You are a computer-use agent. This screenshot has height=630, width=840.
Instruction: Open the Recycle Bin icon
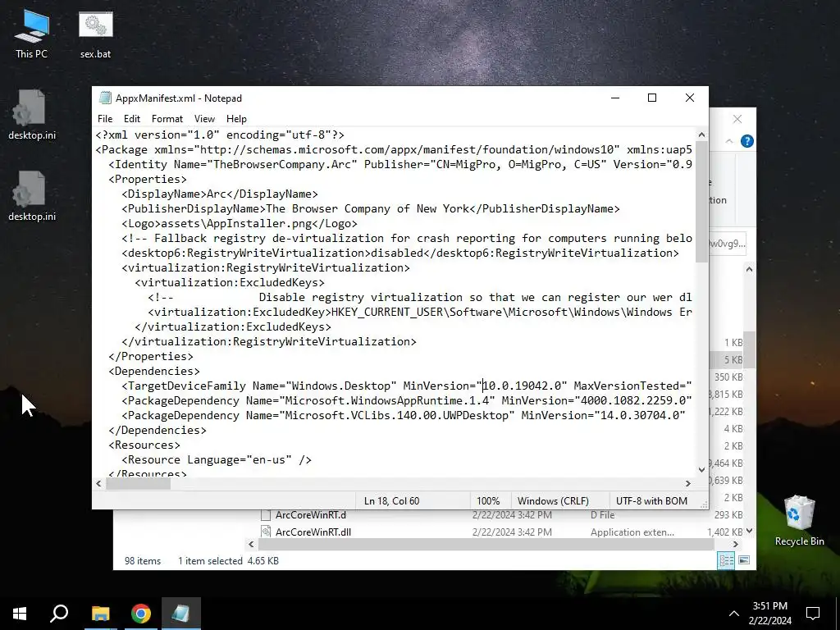799,521
